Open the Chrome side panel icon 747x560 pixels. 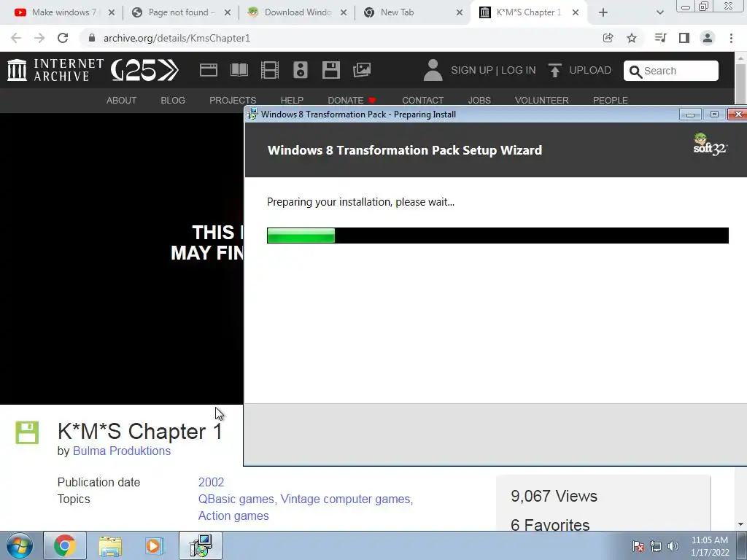(684, 38)
